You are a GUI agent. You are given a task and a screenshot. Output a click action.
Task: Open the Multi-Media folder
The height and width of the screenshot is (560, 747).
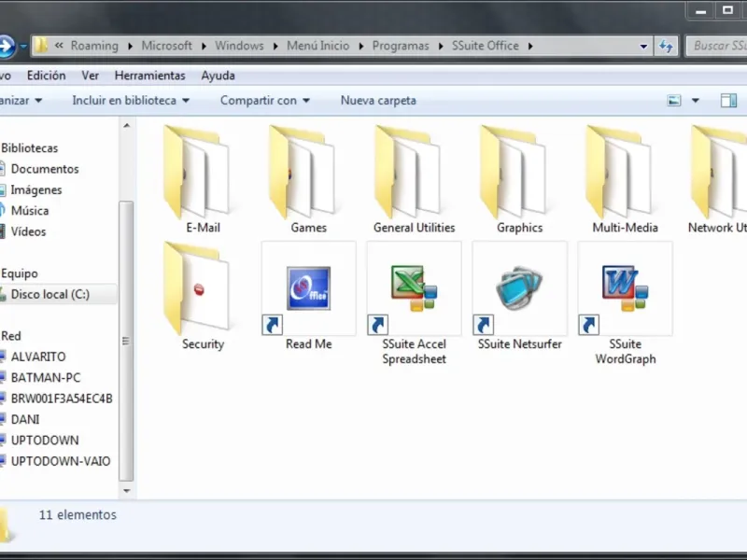point(625,178)
